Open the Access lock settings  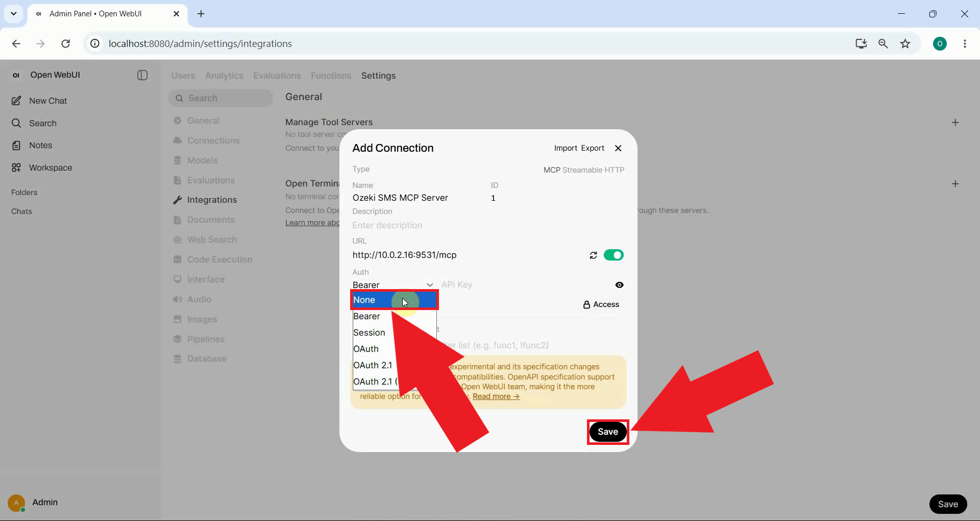tap(601, 304)
